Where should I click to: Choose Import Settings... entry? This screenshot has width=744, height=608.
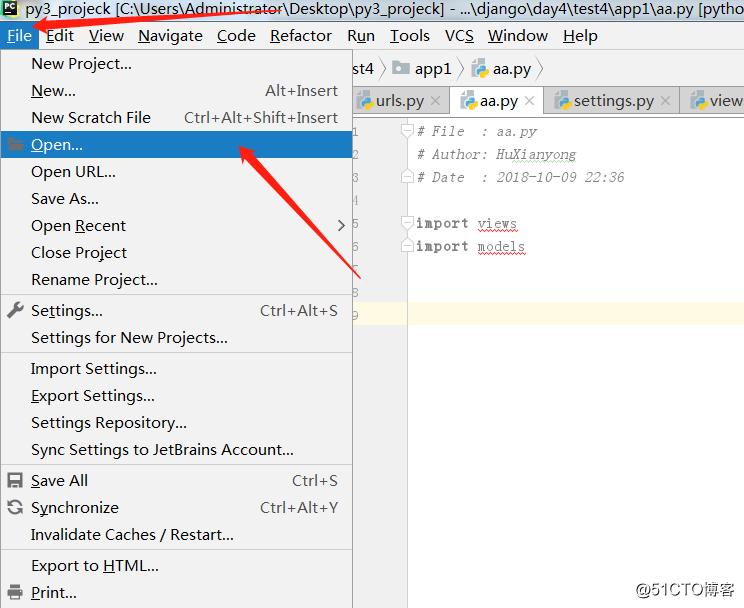(177, 369)
